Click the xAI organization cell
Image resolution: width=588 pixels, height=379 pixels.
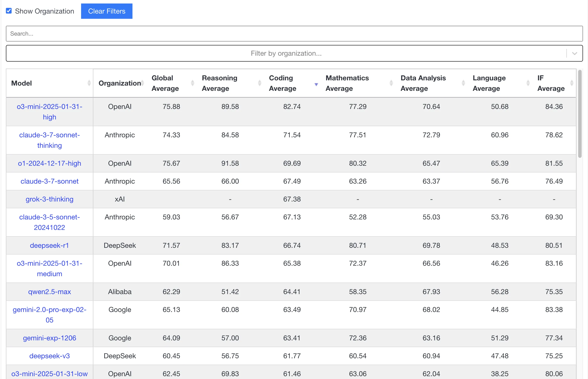tap(120, 199)
